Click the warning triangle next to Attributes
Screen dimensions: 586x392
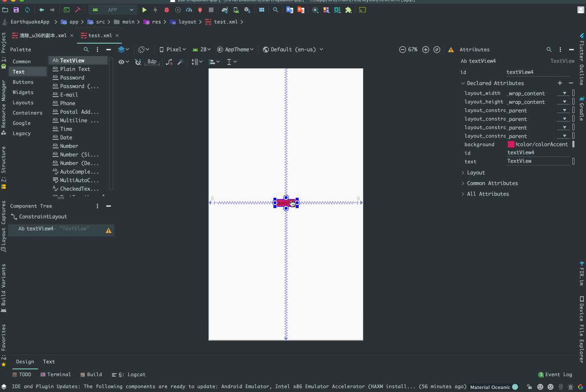pyautogui.click(x=451, y=50)
